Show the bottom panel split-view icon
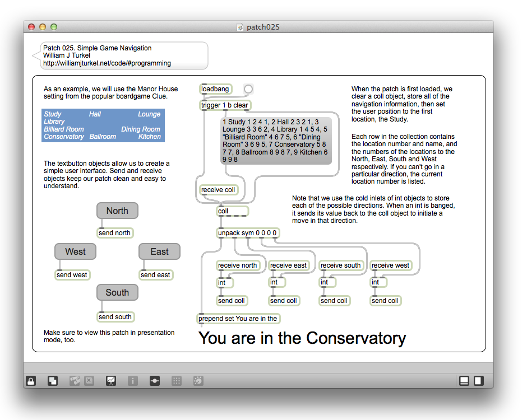 [464, 381]
